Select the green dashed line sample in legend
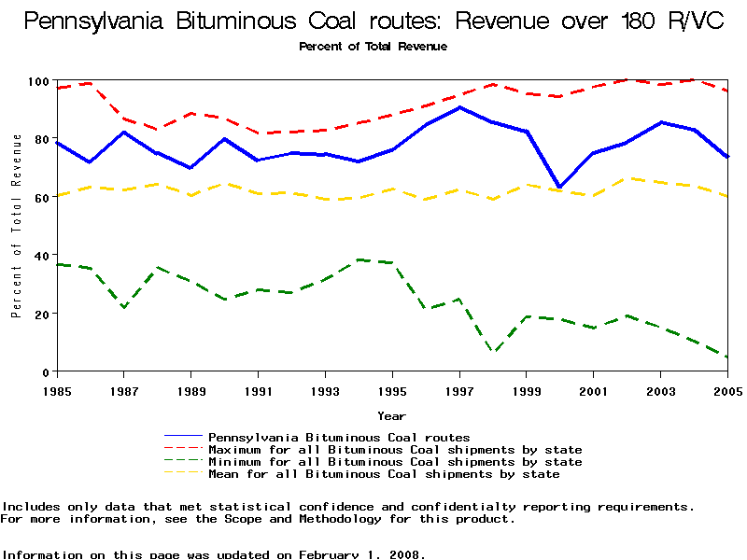 pyautogui.click(x=183, y=462)
